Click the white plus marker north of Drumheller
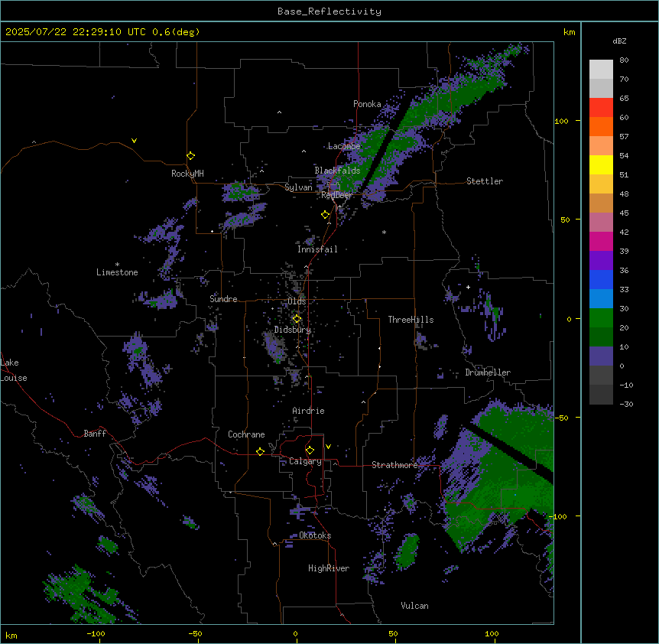Screen dimensions: 659x644 468,287
